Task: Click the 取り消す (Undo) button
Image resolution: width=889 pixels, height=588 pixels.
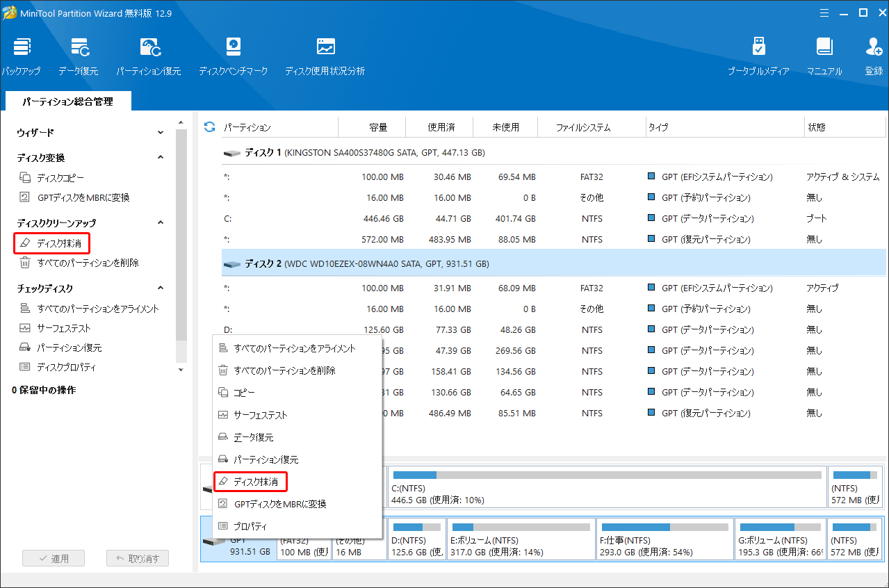Action: [x=138, y=558]
